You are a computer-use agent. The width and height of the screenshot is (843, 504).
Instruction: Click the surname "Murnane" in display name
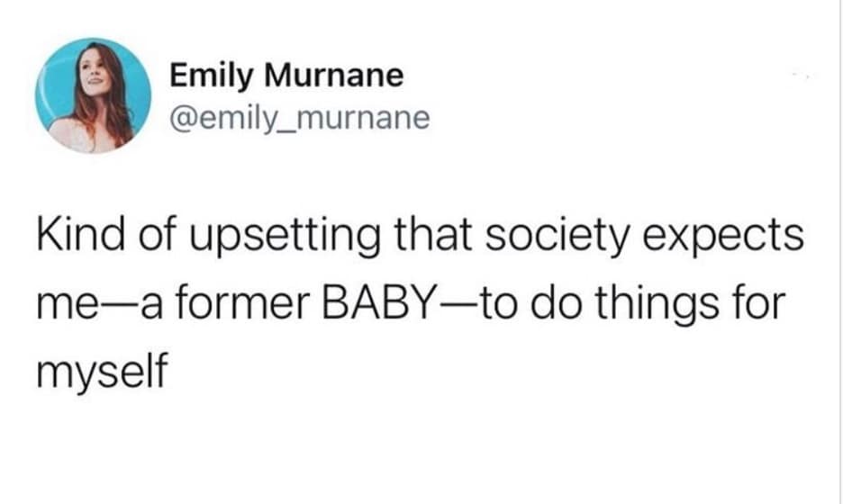328,76
